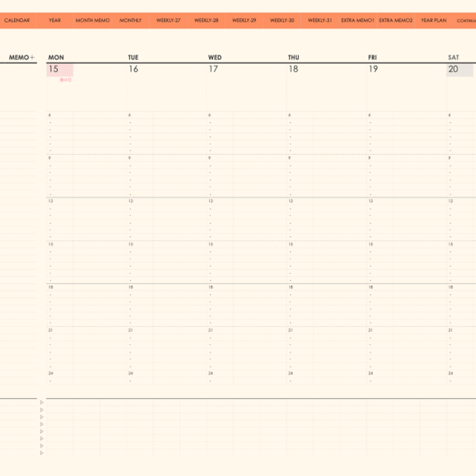Click the 21 hour label in Saturday column
Image resolution: width=476 pixels, height=476 pixels.
[x=451, y=330]
